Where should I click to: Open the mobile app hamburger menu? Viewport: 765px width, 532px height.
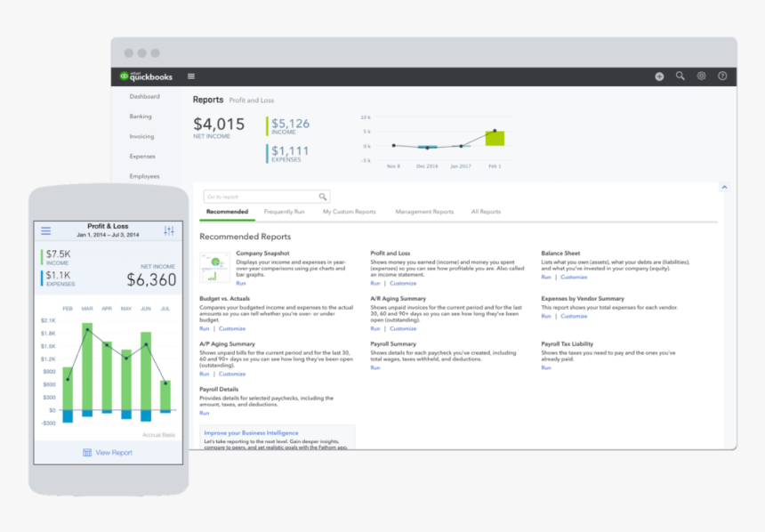[x=46, y=231]
